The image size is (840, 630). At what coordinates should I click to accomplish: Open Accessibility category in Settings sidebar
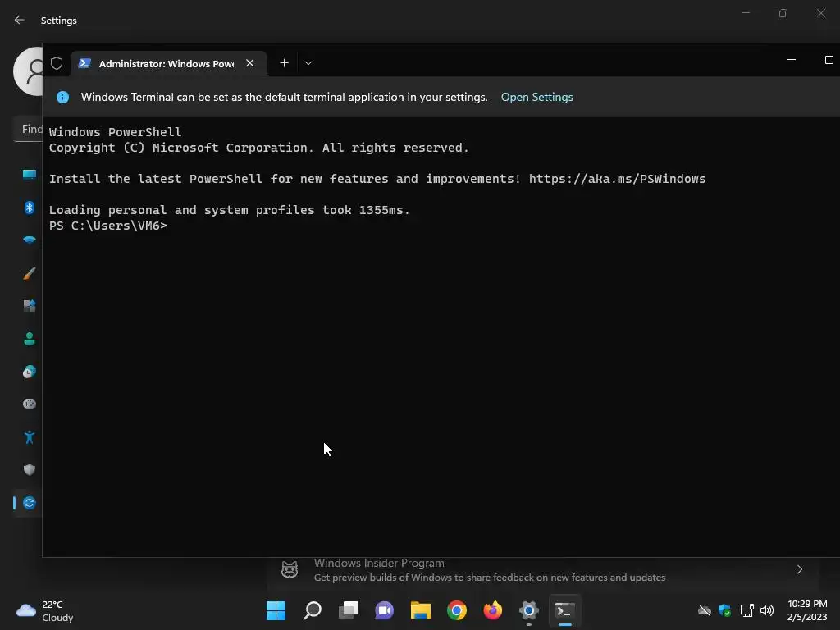click(x=30, y=437)
